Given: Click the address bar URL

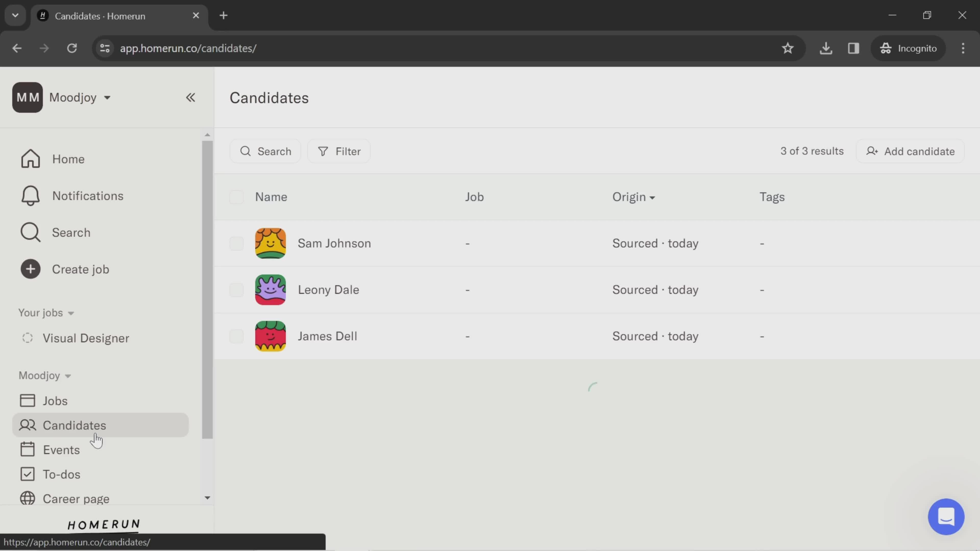Looking at the screenshot, I should (188, 48).
